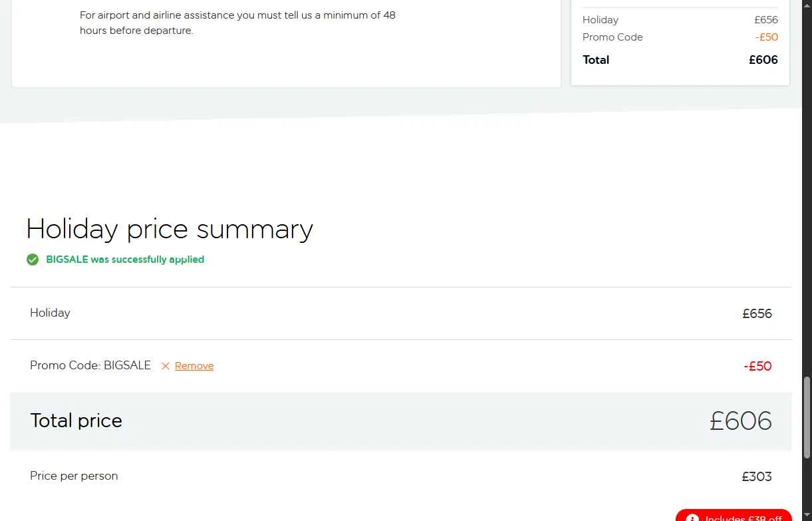Click the BIGSALE was successfully applied message

point(125,260)
